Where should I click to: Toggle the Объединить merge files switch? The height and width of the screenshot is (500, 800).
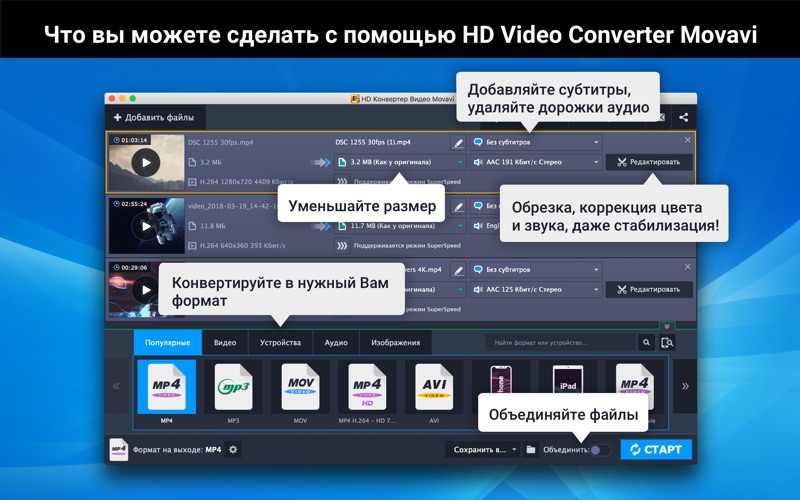click(599, 450)
